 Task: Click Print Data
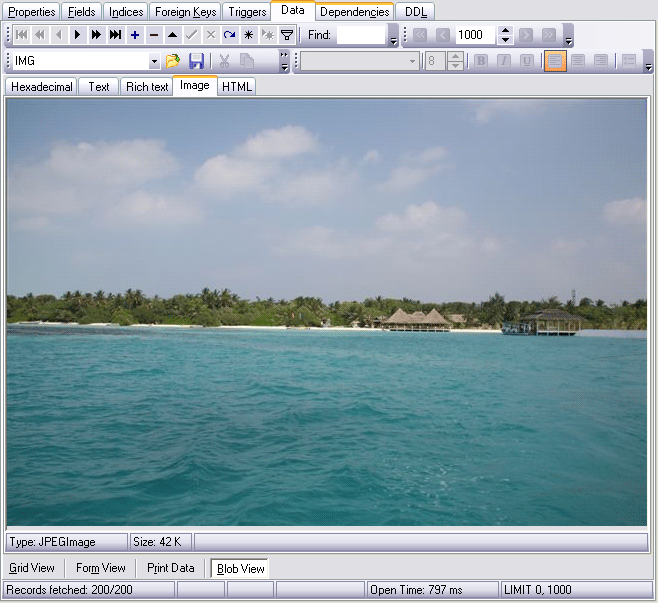(x=170, y=568)
